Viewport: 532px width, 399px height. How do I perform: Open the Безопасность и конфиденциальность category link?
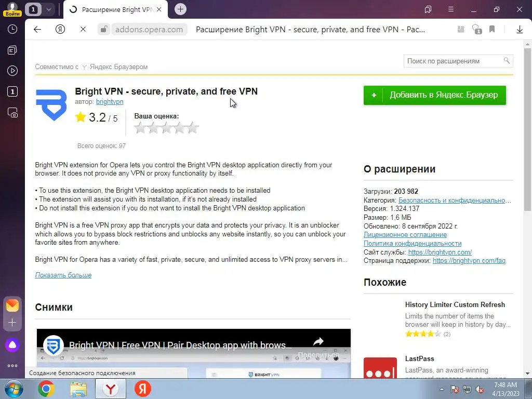pos(455,200)
